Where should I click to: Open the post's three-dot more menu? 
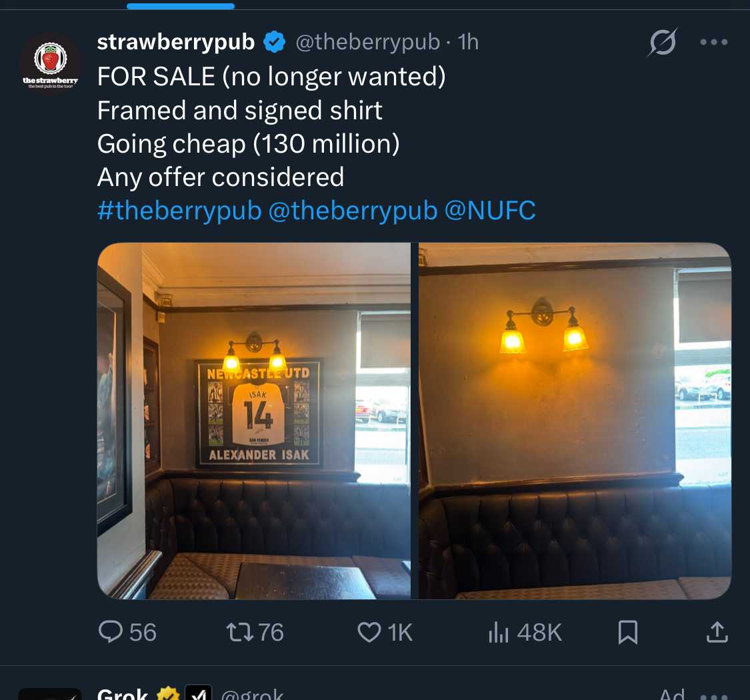[x=714, y=42]
